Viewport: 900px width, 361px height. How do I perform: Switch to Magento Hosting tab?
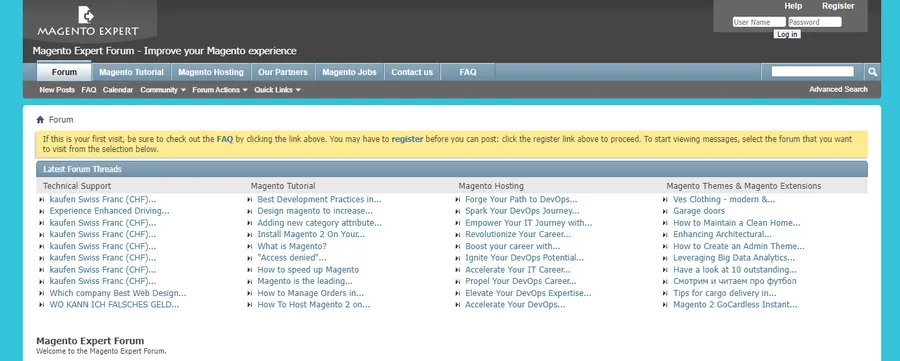(x=211, y=72)
